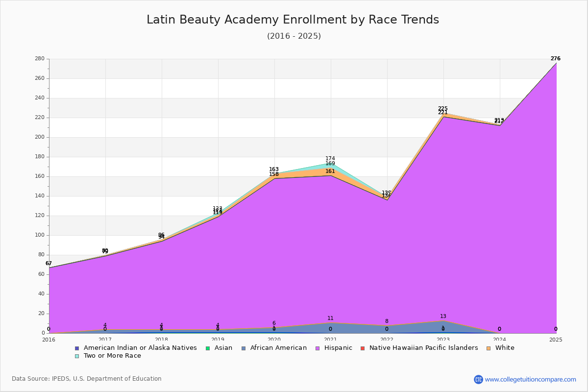Click the 13 data label at 2023

[443, 317]
